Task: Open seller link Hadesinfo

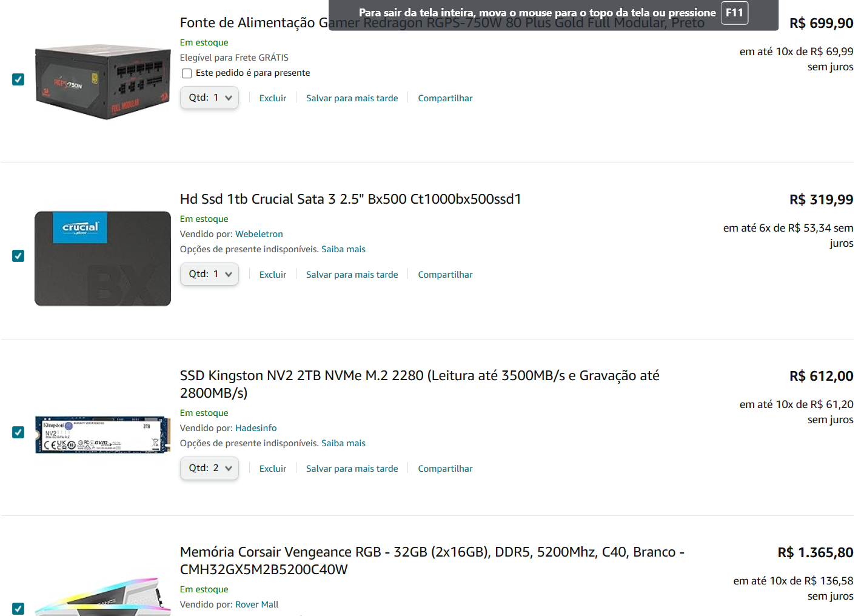Action: (x=256, y=428)
